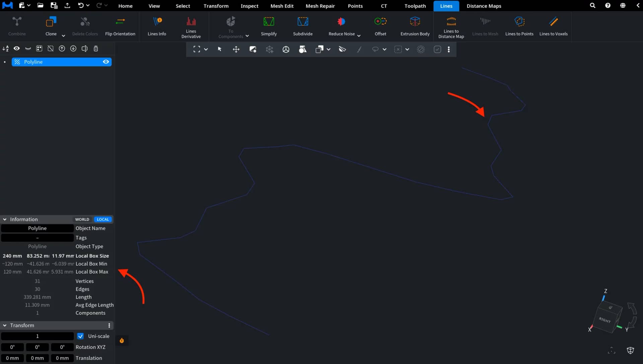Viewport: 643px width, 364px height.
Task: Select the arrow pointer tool
Action: (220, 49)
